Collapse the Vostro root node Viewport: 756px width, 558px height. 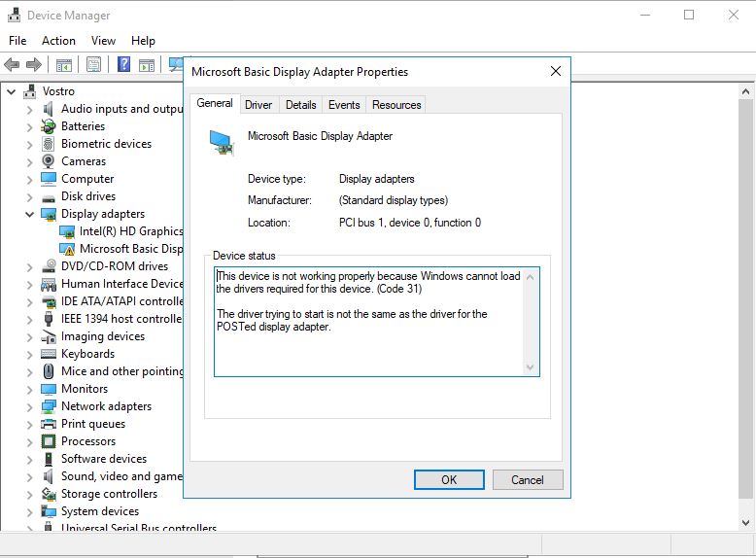click(x=11, y=91)
